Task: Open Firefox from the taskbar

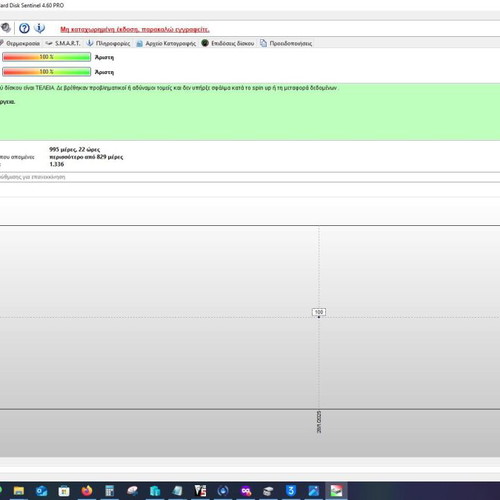Action: coord(87,491)
